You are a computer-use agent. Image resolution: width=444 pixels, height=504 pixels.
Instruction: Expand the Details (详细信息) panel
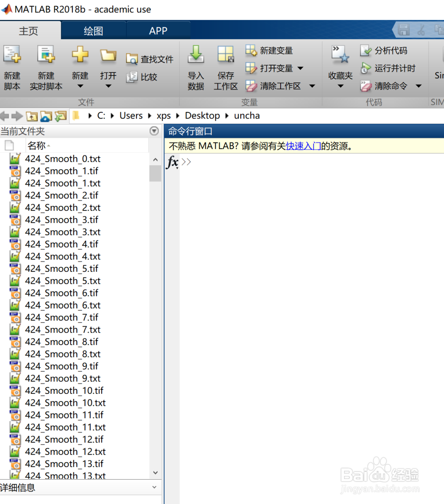(155, 487)
